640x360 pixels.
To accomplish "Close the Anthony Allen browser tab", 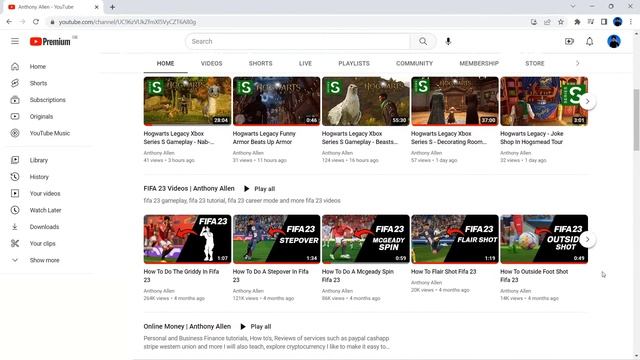I will [x=96, y=7].
